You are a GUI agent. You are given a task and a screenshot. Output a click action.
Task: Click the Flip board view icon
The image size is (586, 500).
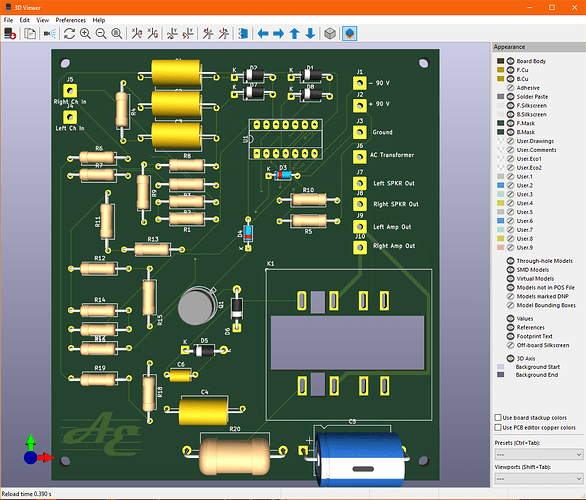point(243,34)
